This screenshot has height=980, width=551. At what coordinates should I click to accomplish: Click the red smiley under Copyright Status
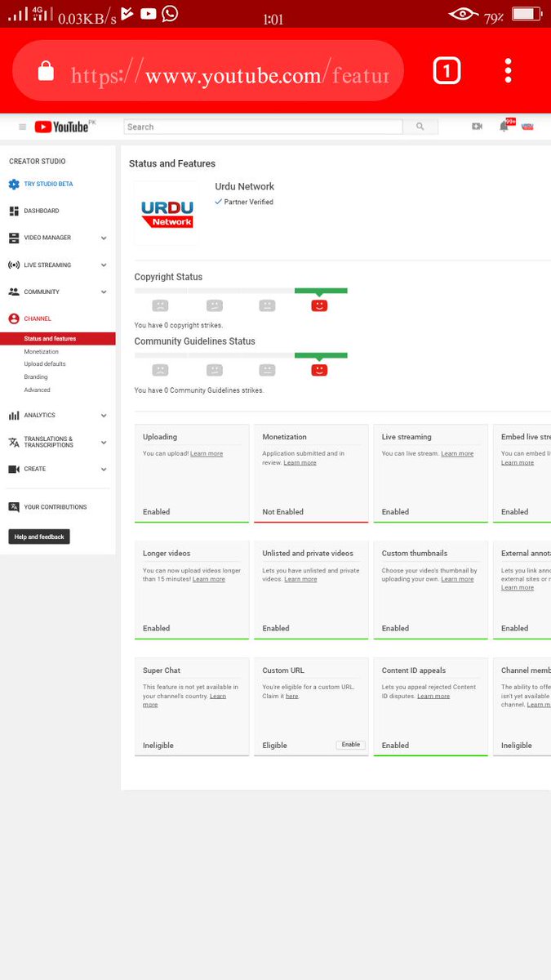319,305
